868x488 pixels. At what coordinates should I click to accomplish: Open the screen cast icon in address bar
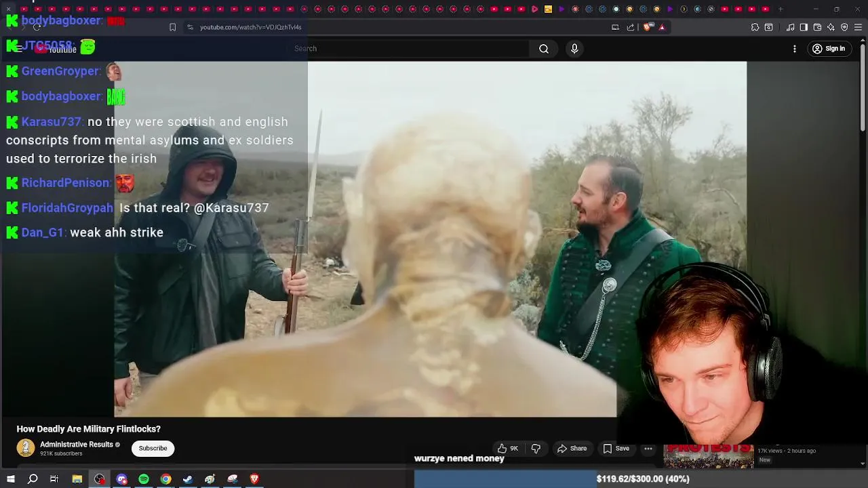615,27
